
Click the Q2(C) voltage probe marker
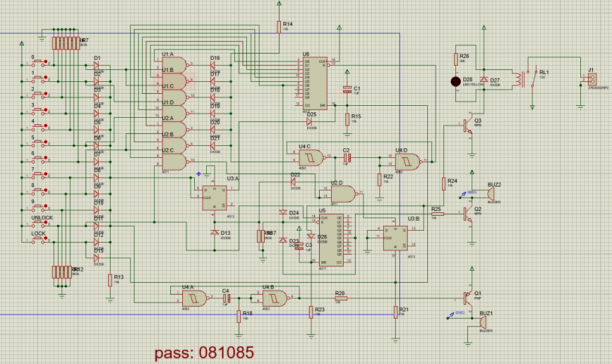coord(463,194)
